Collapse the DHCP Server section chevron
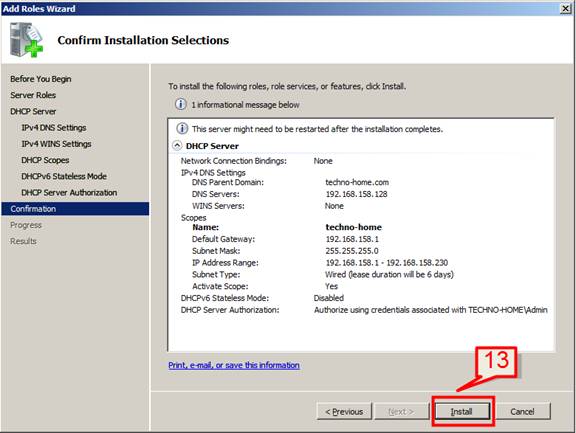 coord(177,145)
